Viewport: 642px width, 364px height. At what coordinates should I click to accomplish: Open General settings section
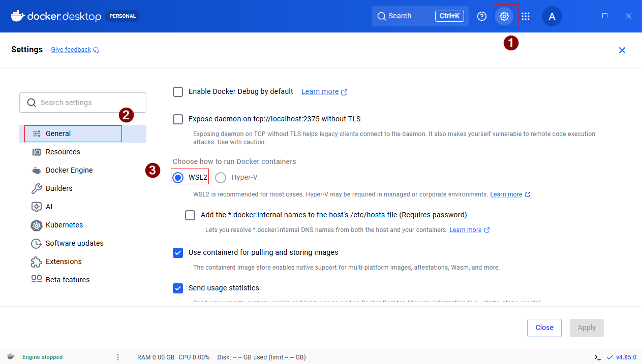click(83, 134)
